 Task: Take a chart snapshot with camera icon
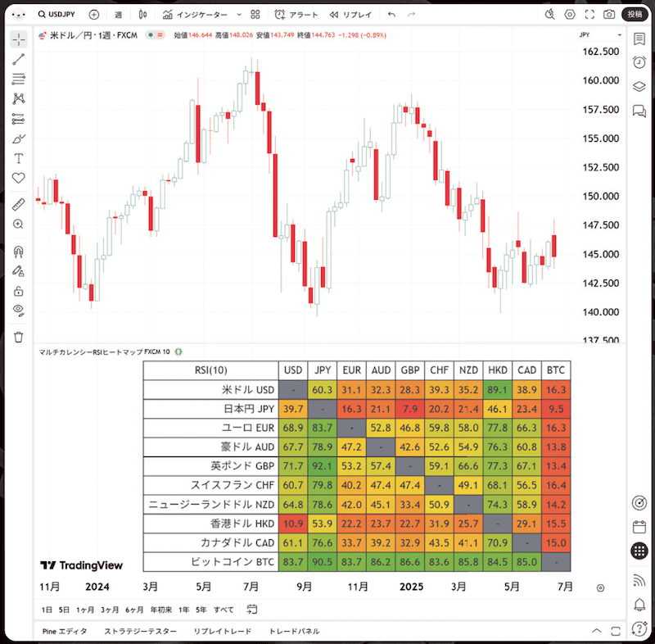click(608, 15)
